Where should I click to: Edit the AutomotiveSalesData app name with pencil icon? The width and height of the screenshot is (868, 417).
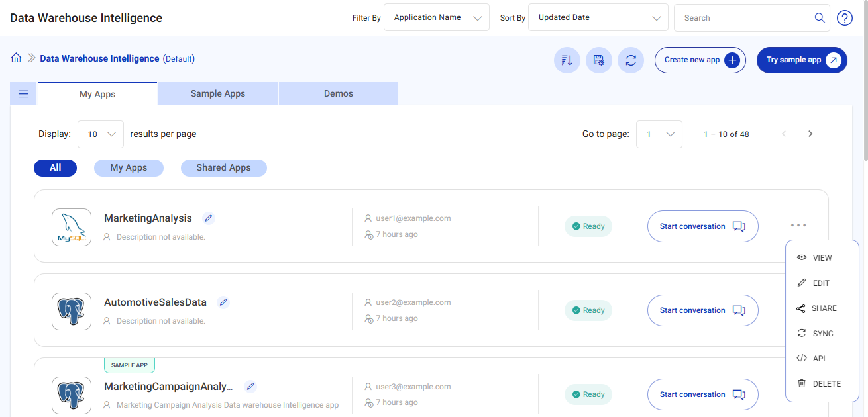click(x=223, y=302)
